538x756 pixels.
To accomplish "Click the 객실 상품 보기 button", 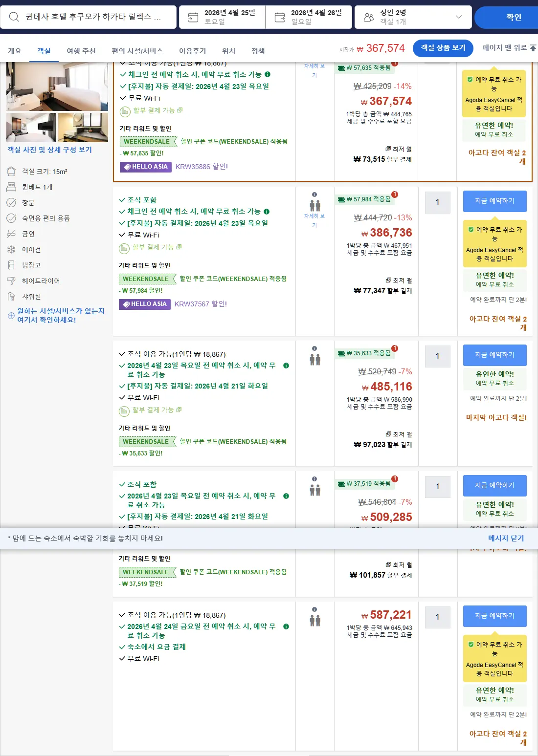I will click(443, 48).
